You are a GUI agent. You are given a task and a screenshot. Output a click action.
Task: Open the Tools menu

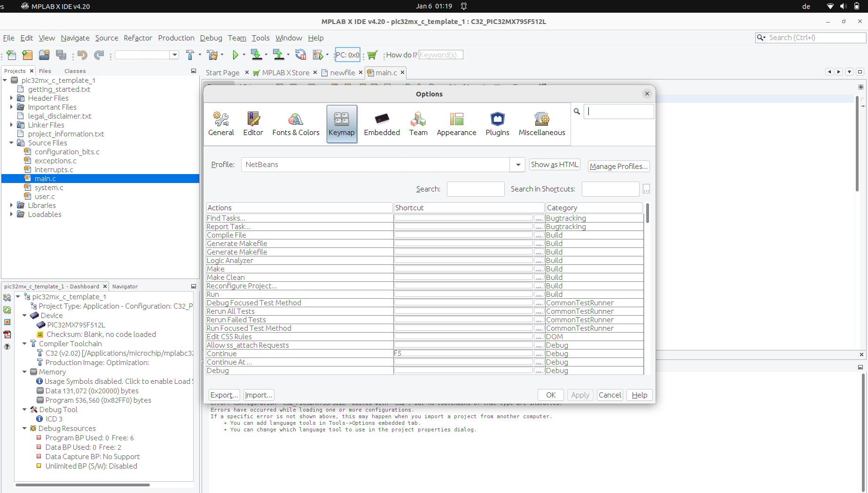pos(260,38)
